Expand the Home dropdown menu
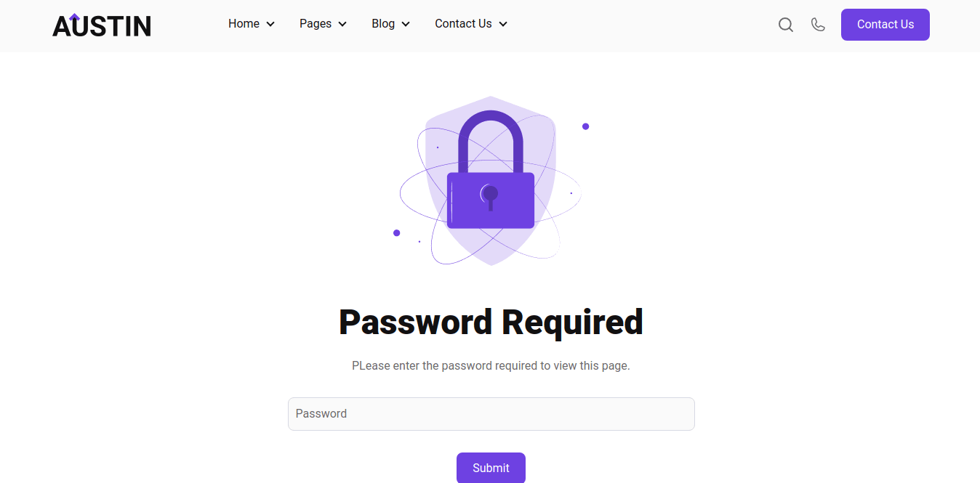 [x=271, y=23]
